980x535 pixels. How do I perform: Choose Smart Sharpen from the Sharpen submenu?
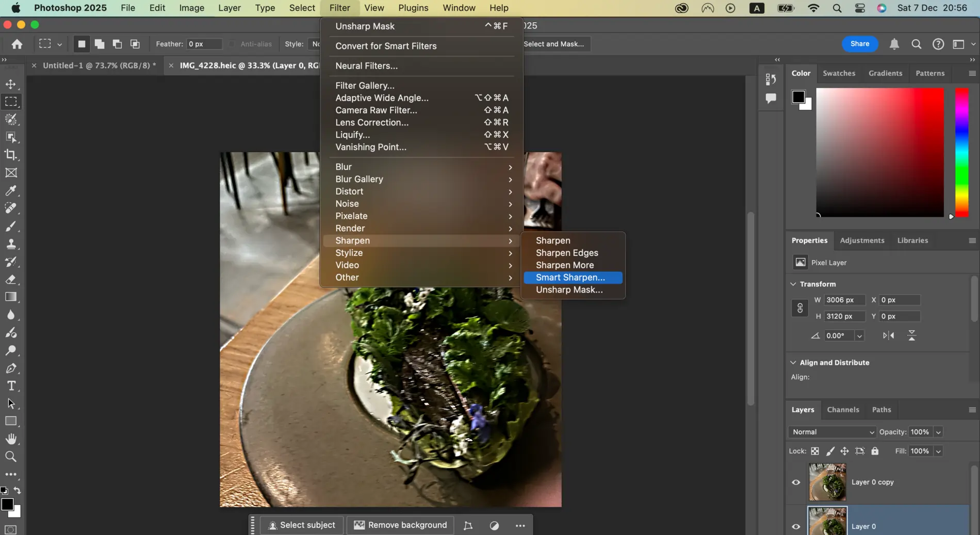570,277
